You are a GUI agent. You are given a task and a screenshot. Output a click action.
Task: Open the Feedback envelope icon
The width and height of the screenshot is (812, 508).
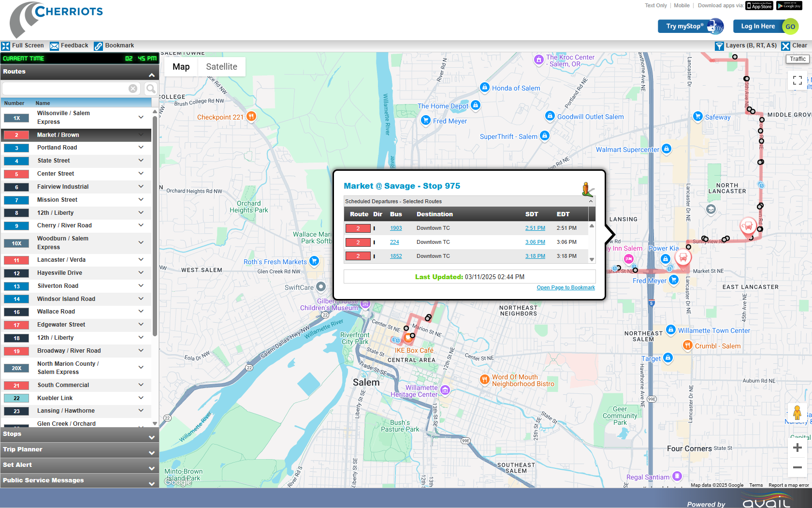[55, 46]
